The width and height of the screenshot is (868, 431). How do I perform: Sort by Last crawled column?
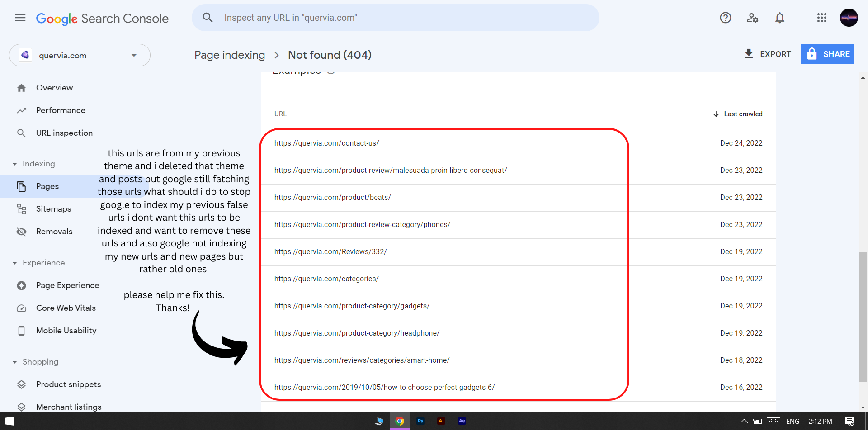tap(738, 114)
